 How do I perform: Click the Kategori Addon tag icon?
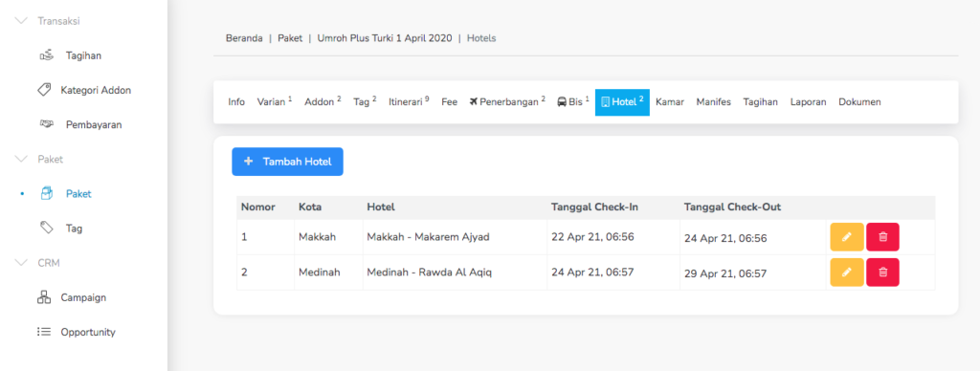(x=44, y=90)
